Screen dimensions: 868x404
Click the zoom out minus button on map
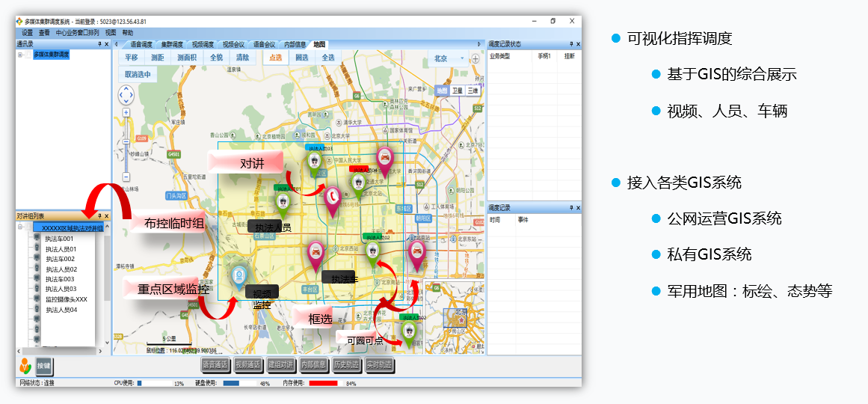(x=126, y=177)
